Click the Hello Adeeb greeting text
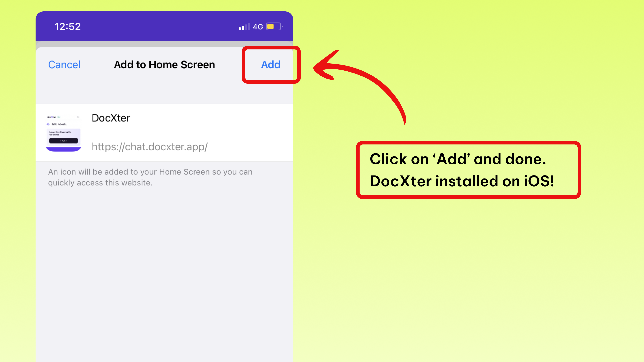This screenshot has height=362, width=644. pos(59,124)
